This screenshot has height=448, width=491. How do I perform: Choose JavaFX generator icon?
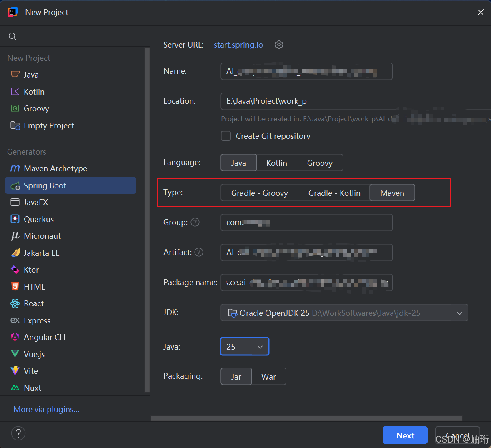15,202
